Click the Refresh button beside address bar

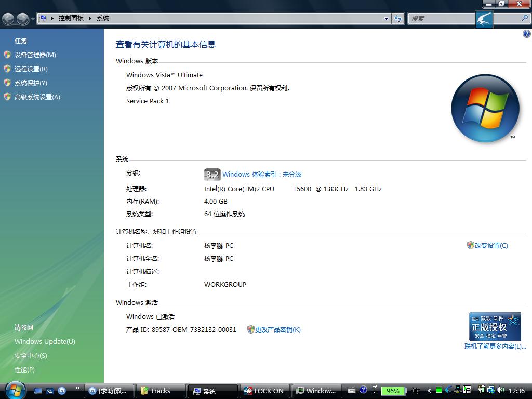tap(398, 18)
